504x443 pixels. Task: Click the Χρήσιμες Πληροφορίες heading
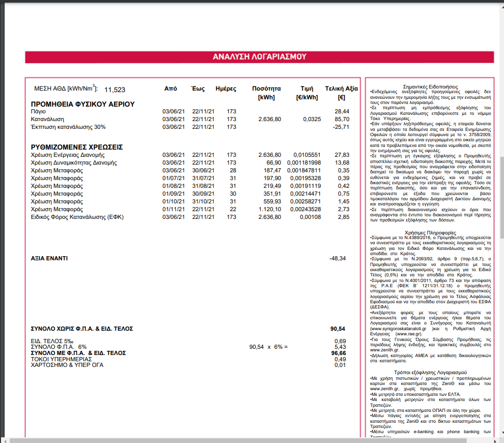coord(431,233)
